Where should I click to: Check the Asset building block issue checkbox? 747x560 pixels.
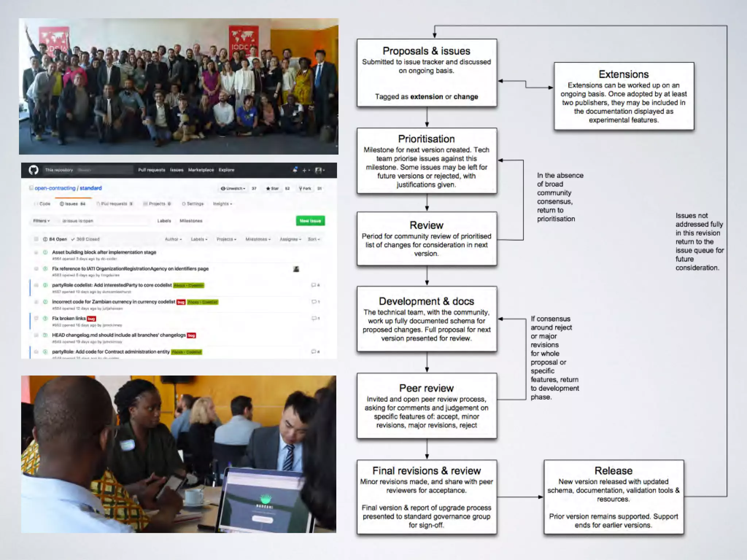36,252
